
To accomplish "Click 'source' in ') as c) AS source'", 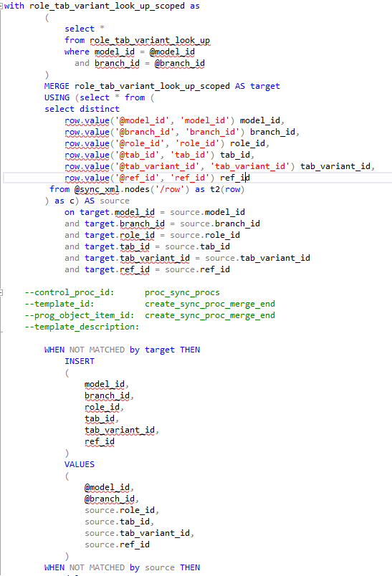I will [x=115, y=201].
